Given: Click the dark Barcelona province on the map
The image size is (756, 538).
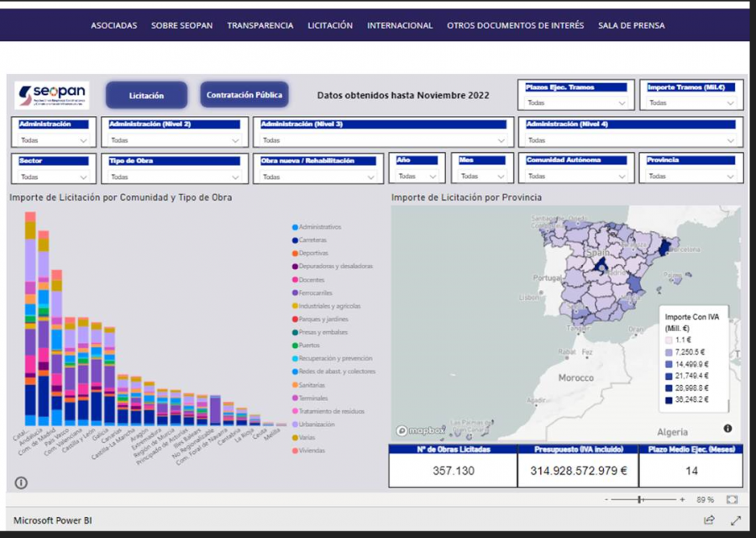Looking at the screenshot, I should click(x=664, y=246).
